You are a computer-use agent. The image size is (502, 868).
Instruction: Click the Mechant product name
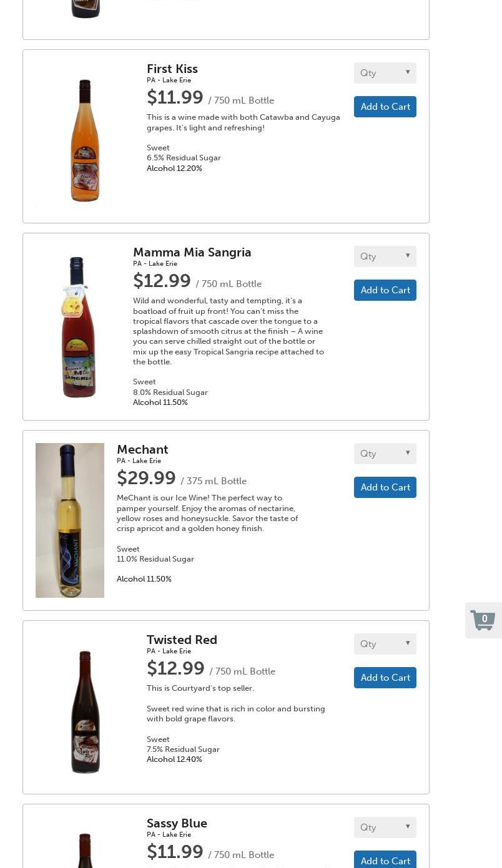(x=142, y=449)
